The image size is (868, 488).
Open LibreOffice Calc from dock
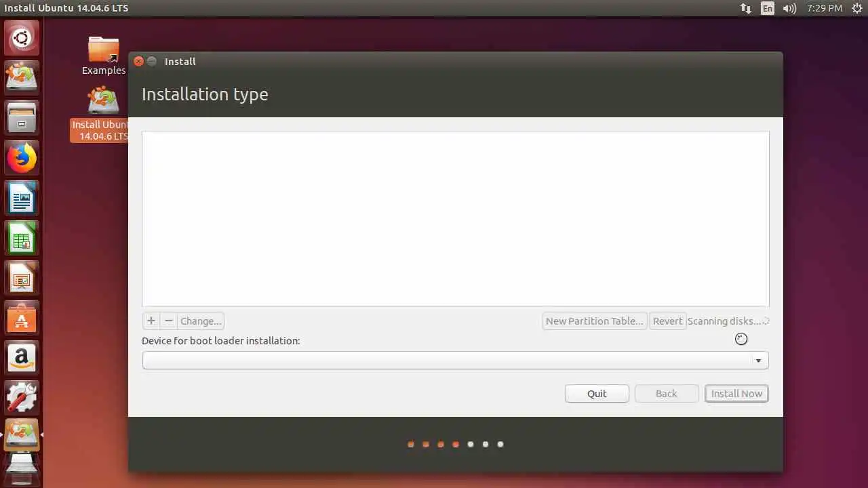coord(22,238)
